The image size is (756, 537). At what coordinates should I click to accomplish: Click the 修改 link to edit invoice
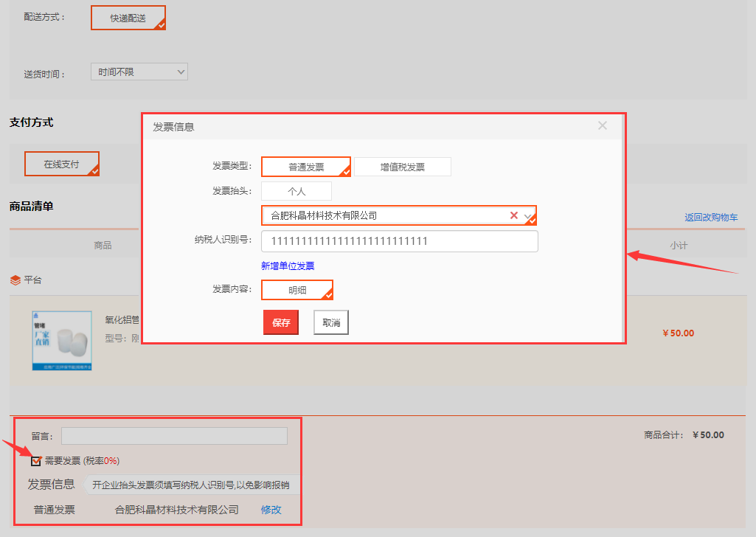(271, 510)
